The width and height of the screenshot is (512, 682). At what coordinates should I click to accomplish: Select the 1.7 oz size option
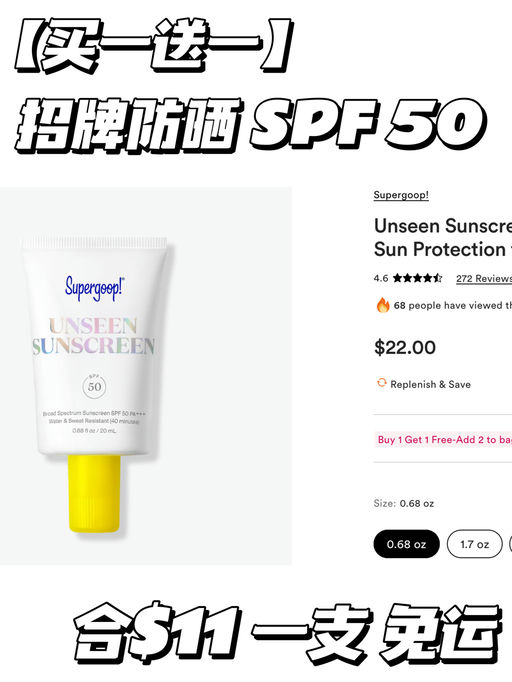click(475, 544)
